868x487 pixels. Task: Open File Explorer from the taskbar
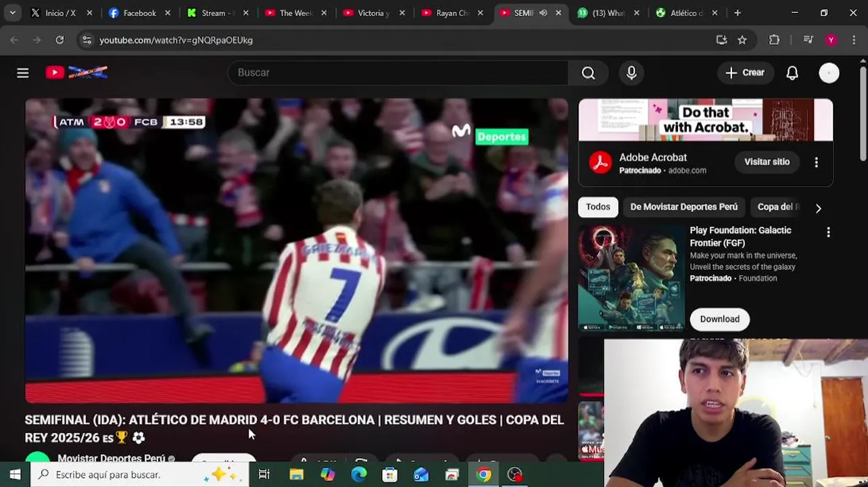click(296, 475)
